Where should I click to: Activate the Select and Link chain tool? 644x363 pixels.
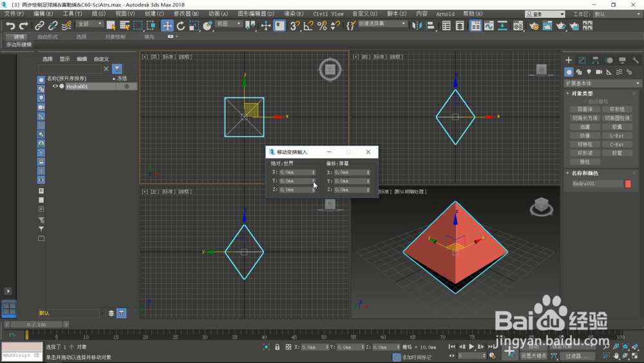click(x=39, y=26)
